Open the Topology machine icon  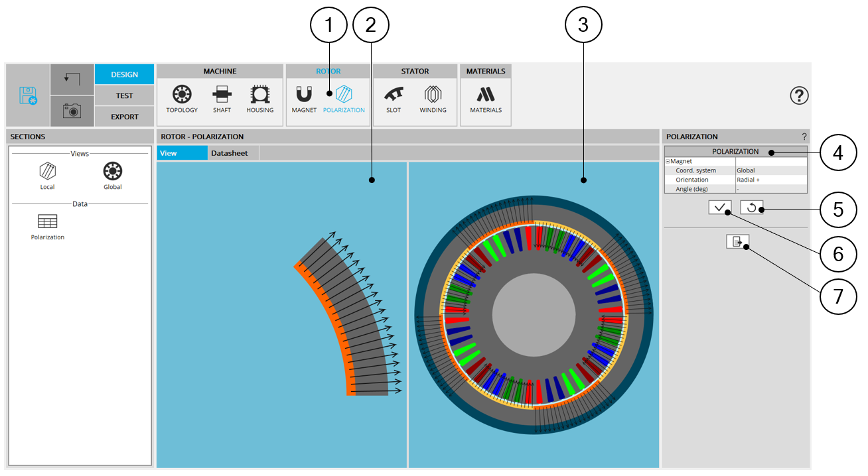(x=181, y=95)
